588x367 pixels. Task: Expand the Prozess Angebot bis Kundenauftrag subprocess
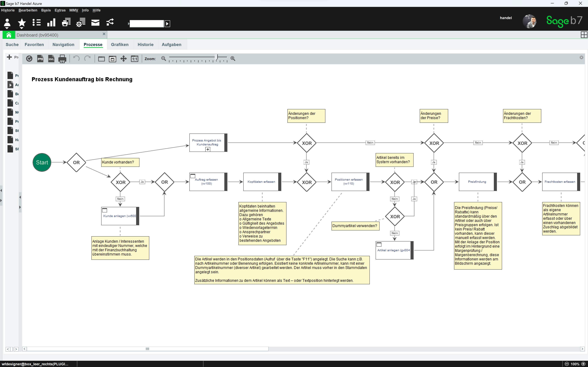coord(208,149)
